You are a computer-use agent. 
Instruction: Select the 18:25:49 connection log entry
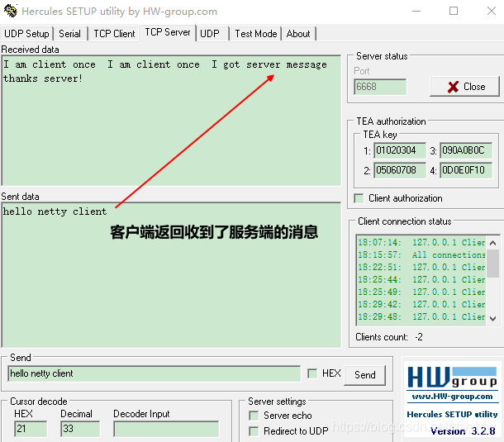coord(421,292)
